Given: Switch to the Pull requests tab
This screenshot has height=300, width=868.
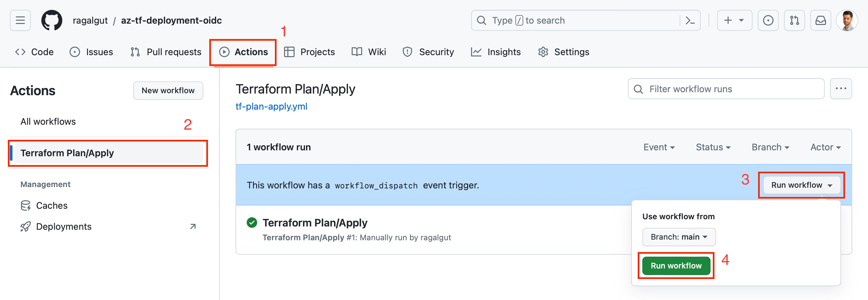Looking at the screenshot, I should pyautogui.click(x=166, y=52).
